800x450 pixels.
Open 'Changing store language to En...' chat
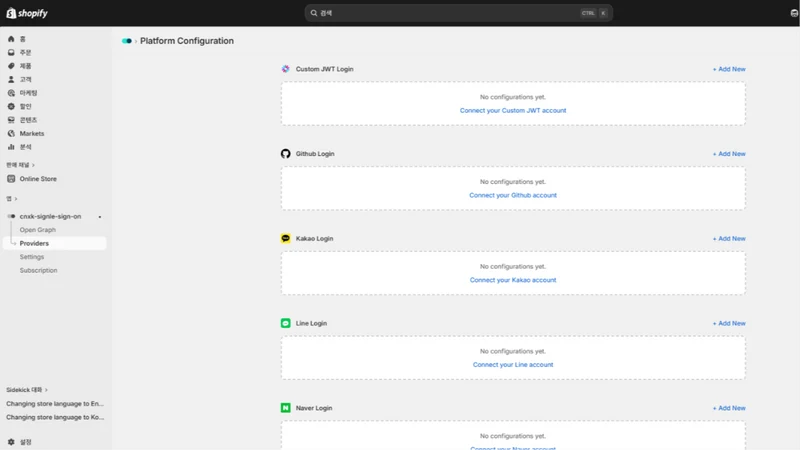coord(55,404)
